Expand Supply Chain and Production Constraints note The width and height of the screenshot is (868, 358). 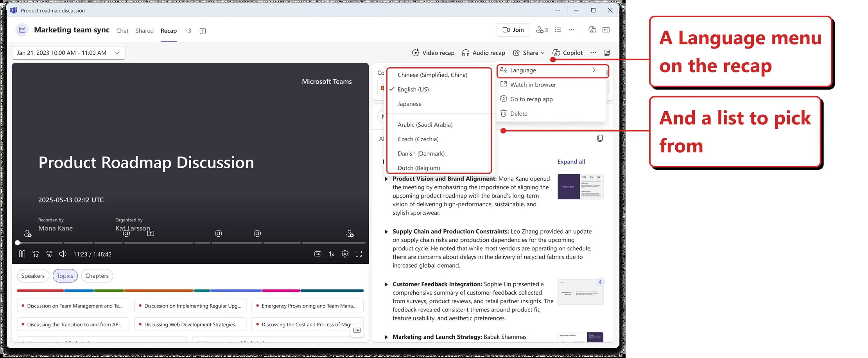point(386,232)
